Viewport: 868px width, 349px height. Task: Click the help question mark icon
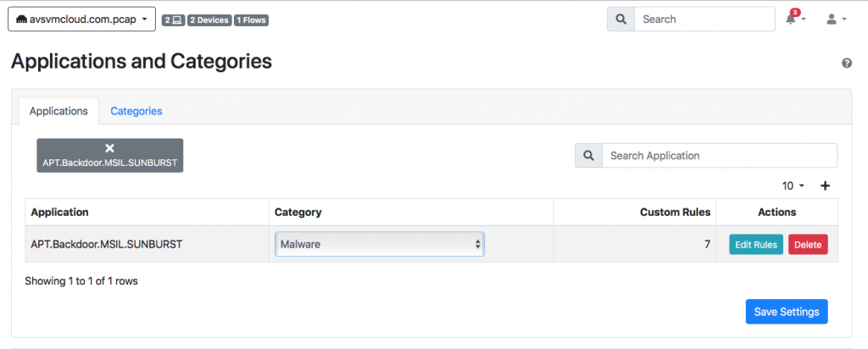(847, 63)
